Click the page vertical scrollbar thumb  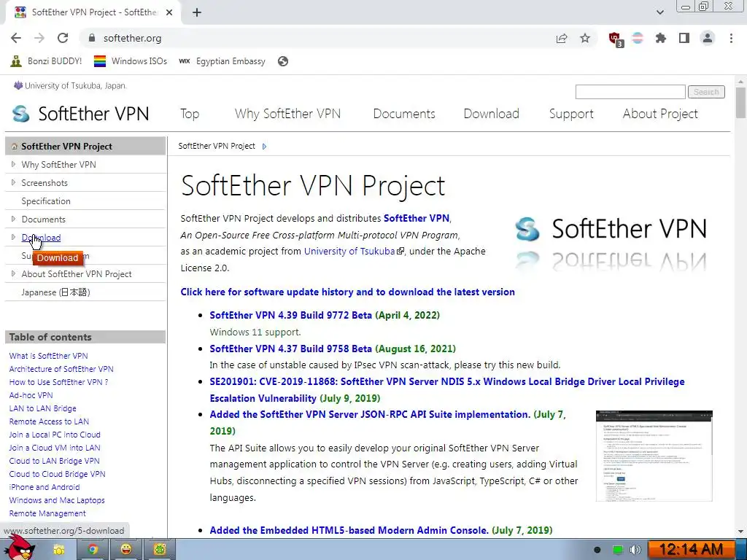740,102
